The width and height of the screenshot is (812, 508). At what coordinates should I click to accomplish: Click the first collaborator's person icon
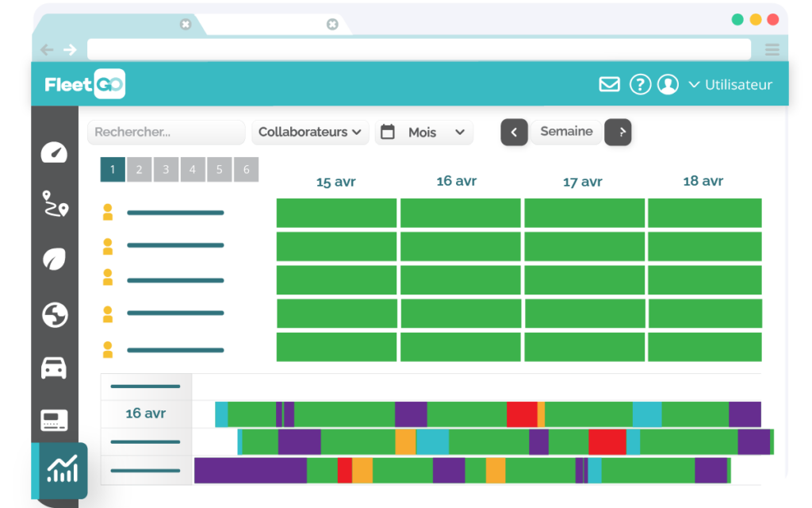point(108,212)
